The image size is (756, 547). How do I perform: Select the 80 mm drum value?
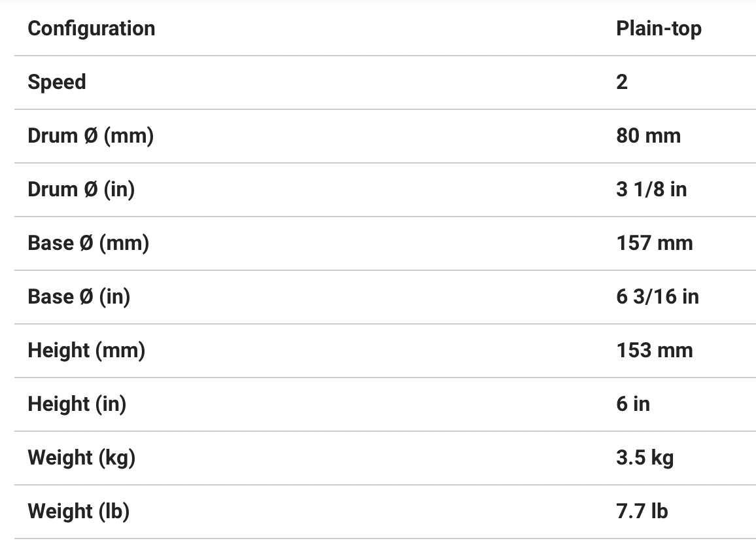coord(648,136)
